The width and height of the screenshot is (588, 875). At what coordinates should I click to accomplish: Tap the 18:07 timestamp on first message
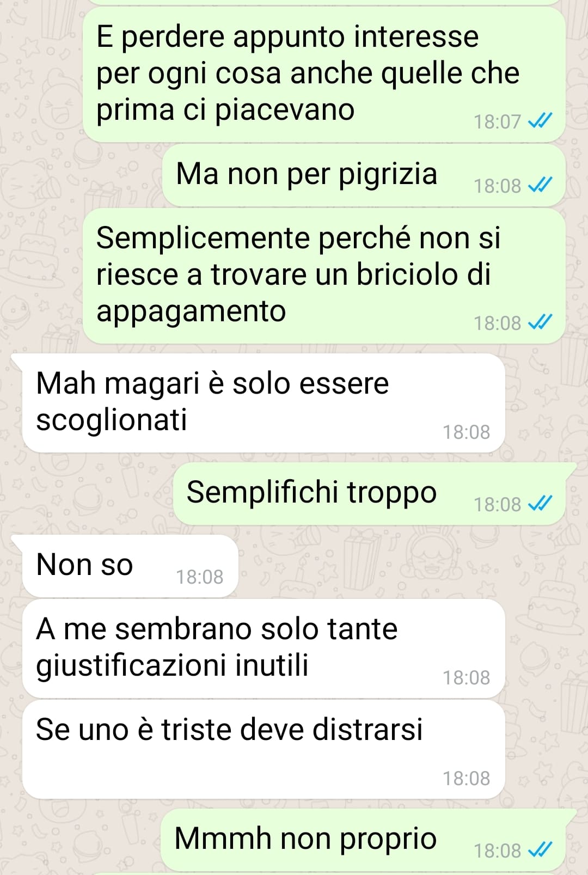pyautogui.click(x=498, y=121)
